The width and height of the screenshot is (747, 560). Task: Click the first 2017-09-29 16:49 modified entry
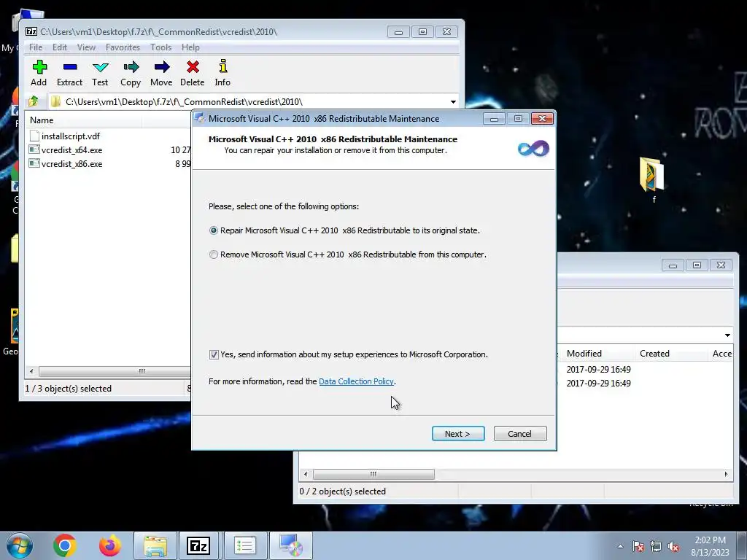[598, 370]
